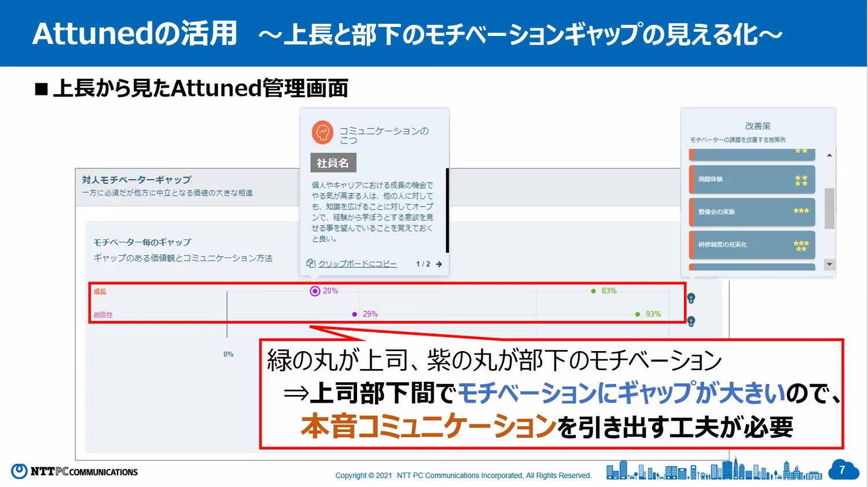
Task: Select the green 93% dot on the 創造性 row
Action: pos(637,314)
